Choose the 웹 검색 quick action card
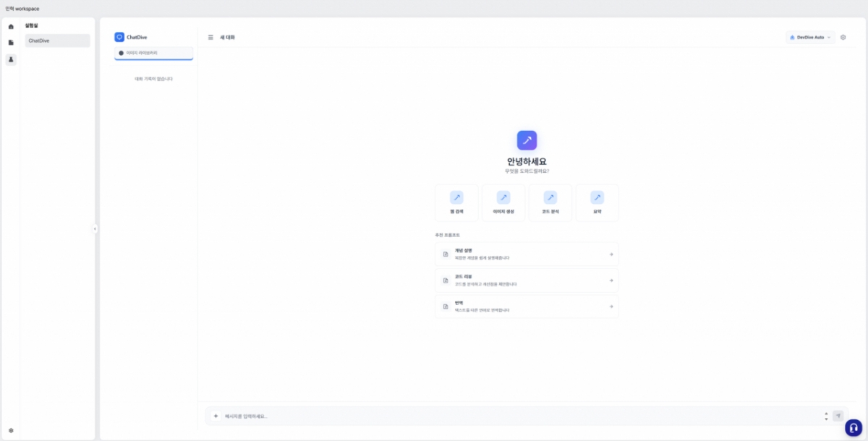868x441 pixels. pos(456,202)
